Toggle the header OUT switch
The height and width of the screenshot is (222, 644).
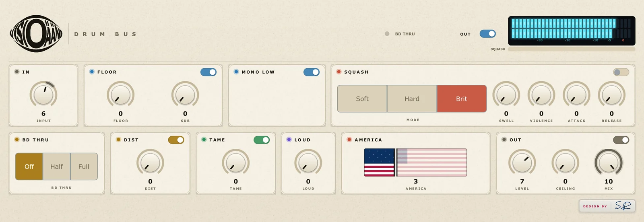tap(487, 34)
